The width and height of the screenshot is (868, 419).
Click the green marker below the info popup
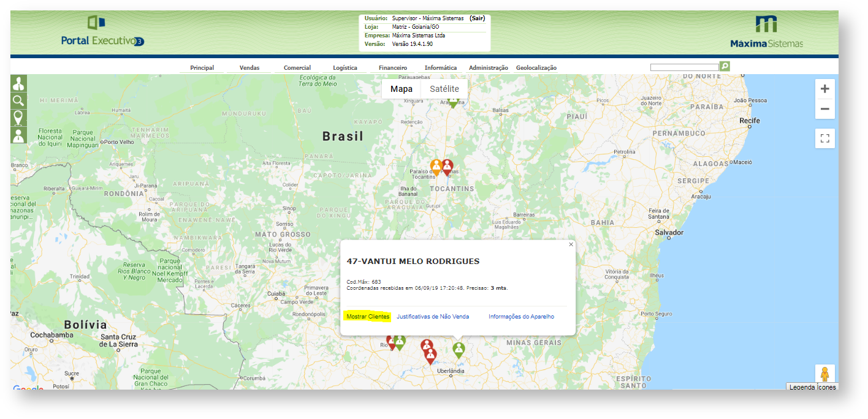[459, 350]
